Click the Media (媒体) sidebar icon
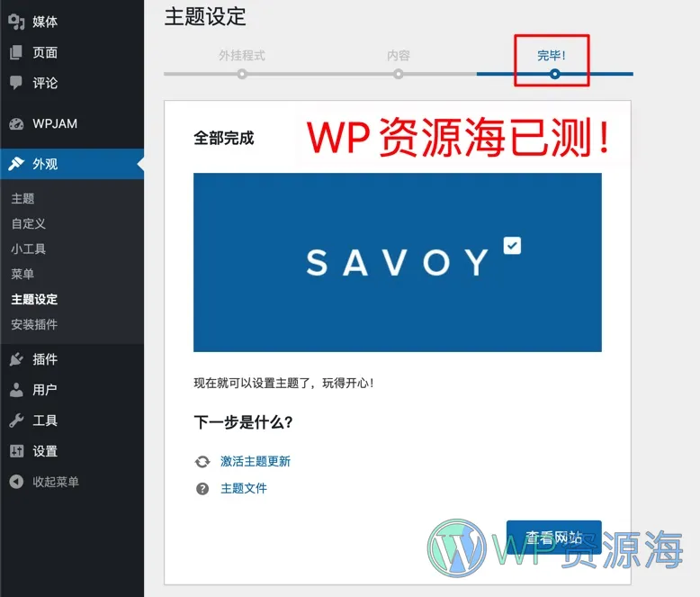700x597 pixels. click(x=16, y=22)
